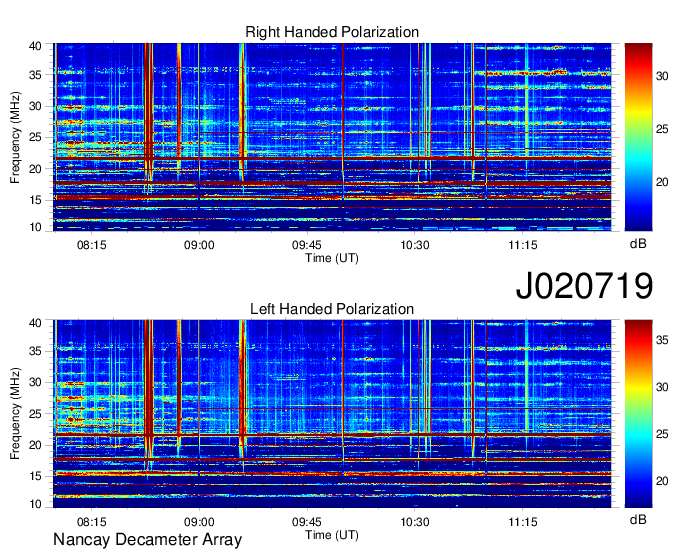680x552 pixels.
Task: Click the 25 MHz tick on upper plot
Action: 35,137
